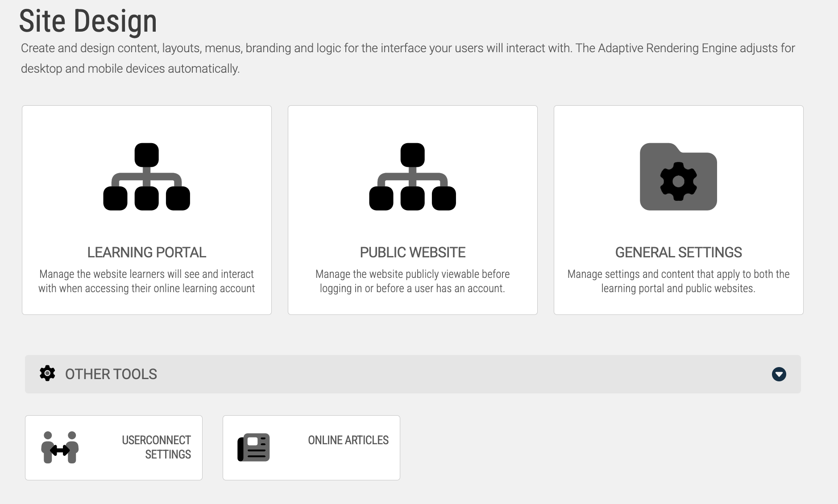Image resolution: width=838 pixels, height=504 pixels.
Task: Click the gear icon beside Other Tools
Action: pyautogui.click(x=47, y=373)
